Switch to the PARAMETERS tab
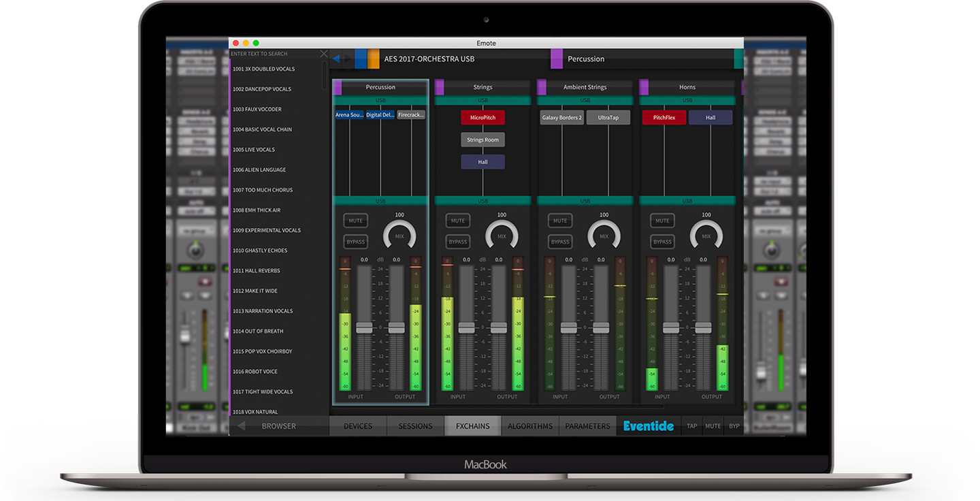This screenshot has width=980, height=501. click(587, 426)
